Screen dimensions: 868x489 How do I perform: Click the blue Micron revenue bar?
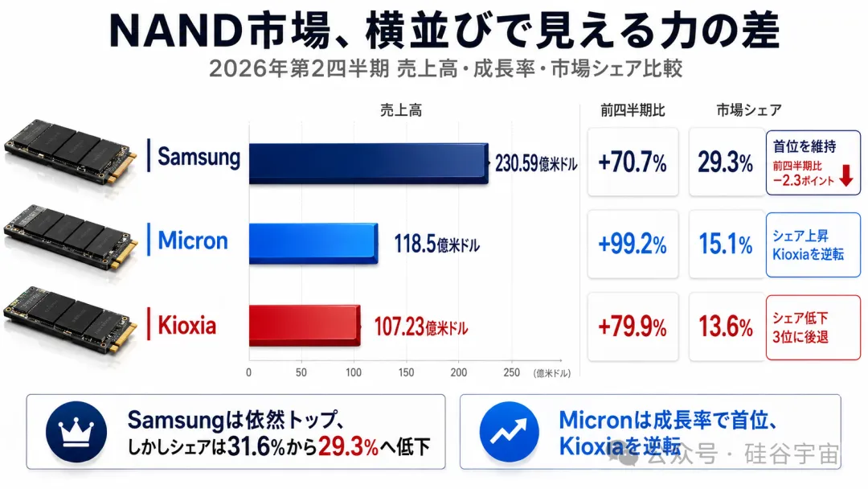click(314, 244)
